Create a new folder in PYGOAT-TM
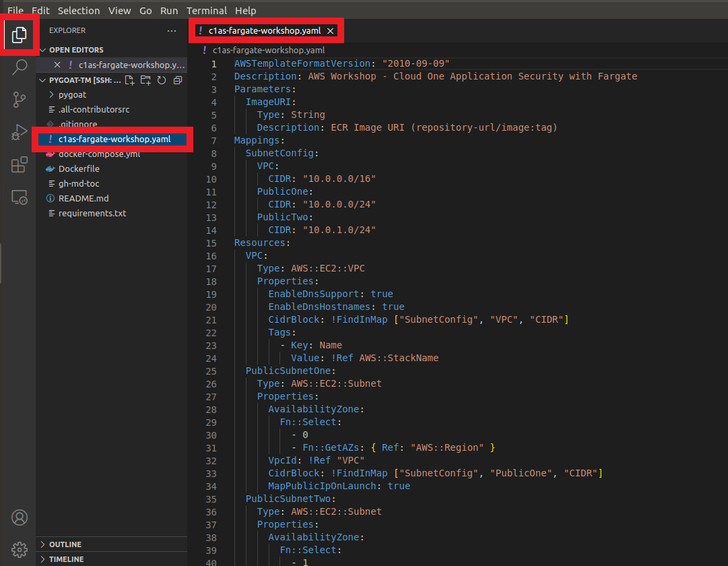 pyautogui.click(x=145, y=80)
